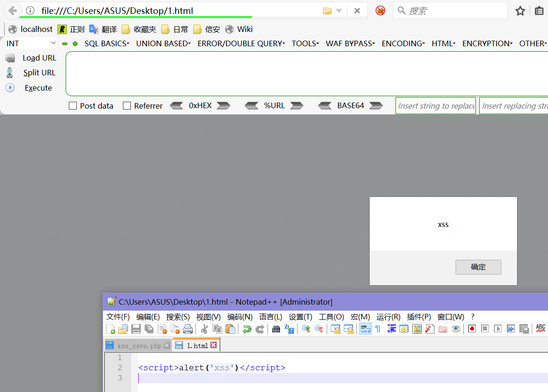Open the 收藏夹 bookmark folder
The height and width of the screenshot is (392, 548).
[x=139, y=30]
